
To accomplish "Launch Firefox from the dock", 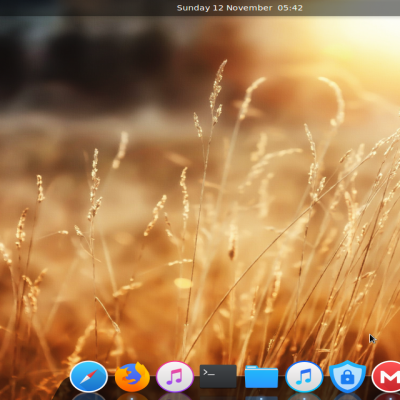I will (132, 377).
